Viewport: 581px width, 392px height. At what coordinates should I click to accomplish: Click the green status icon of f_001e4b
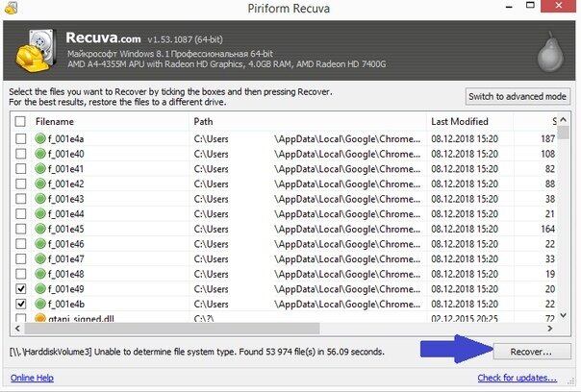[40, 304]
